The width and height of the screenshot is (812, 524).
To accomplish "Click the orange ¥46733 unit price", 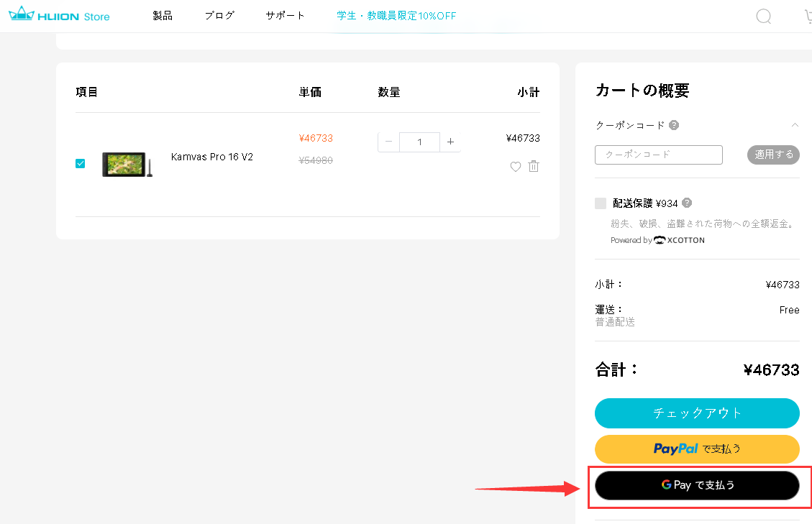I will click(x=316, y=138).
